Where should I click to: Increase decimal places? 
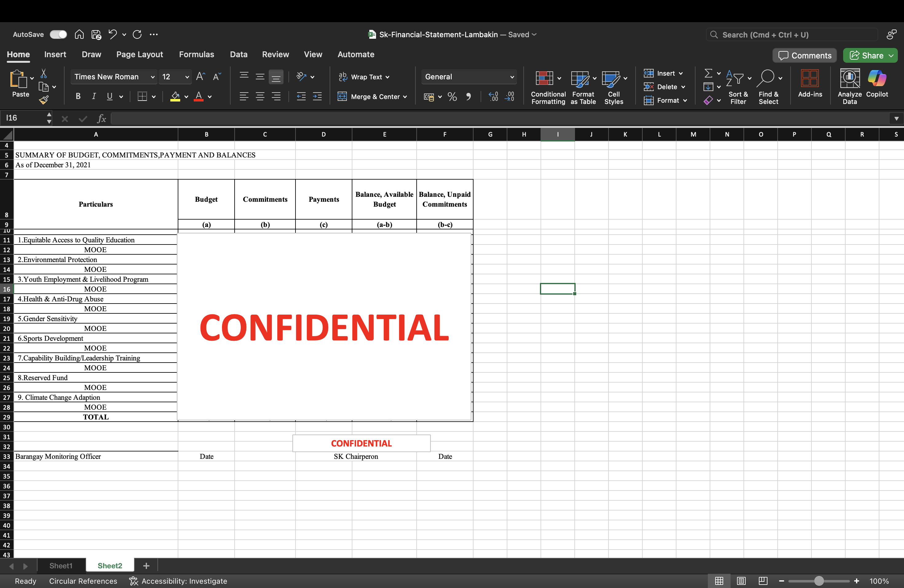[494, 97]
